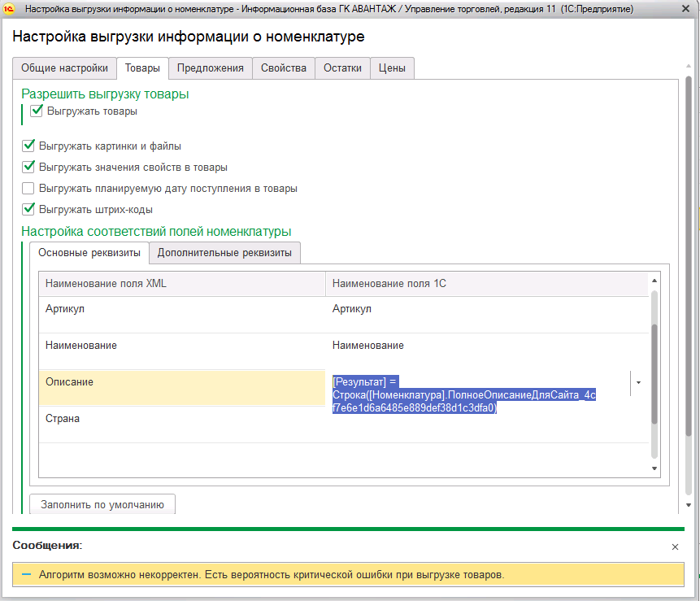Open dropdown arrow in Описание 1C field
The image size is (700, 601).
[x=638, y=383]
